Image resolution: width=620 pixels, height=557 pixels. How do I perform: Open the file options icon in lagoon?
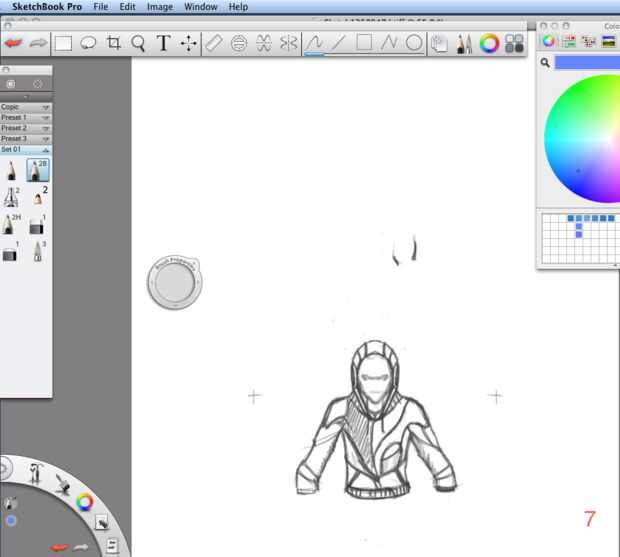(x=112, y=546)
